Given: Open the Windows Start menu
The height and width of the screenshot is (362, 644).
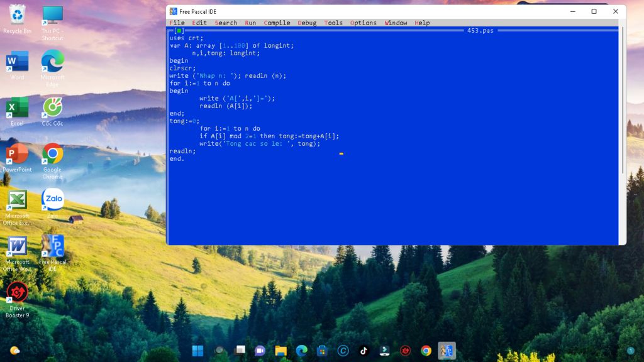Looking at the screenshot, I should point(198,351).
